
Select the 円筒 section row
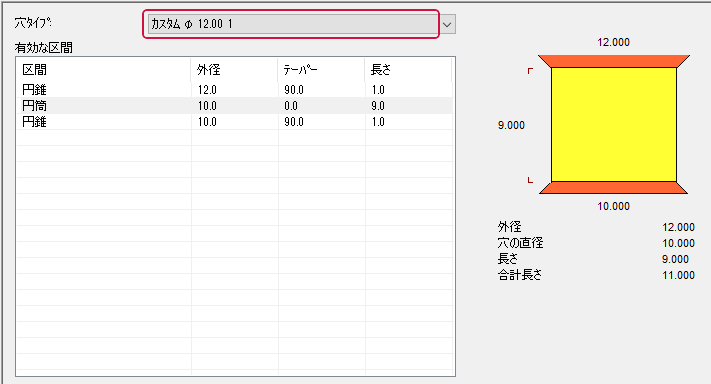tap(235, 106)
